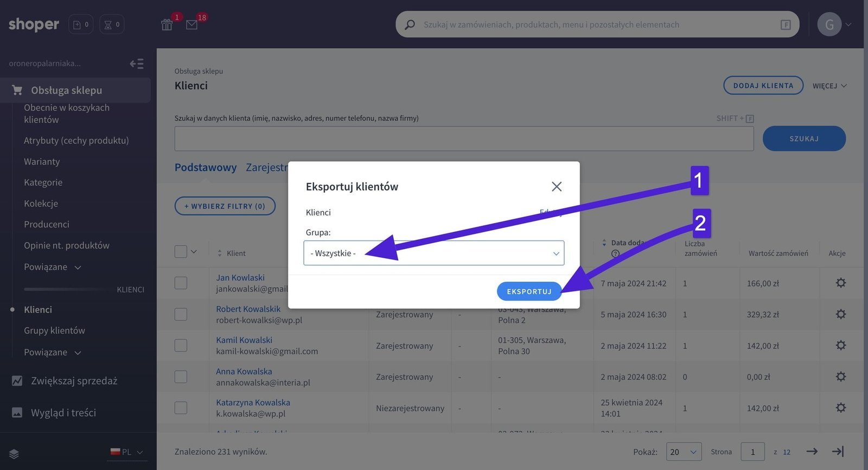Expand the Więcej menu
This screenshot has width=868, height=470.
[x=829, y=86]
